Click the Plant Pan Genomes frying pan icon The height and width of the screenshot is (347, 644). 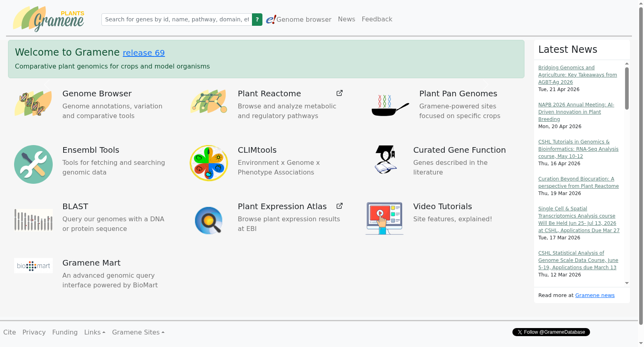point(390,105)
